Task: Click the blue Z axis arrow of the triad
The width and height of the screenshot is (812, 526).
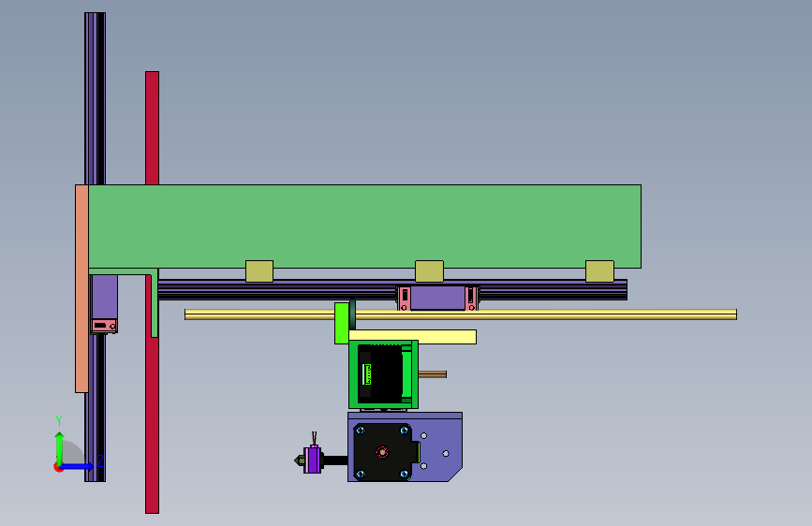Action: click(x=78, y=466)
